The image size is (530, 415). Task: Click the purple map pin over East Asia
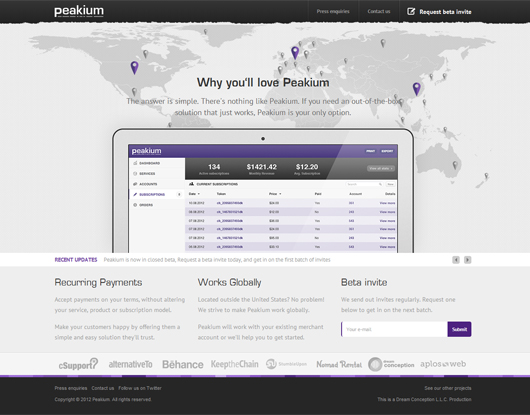tap(417, 89)
